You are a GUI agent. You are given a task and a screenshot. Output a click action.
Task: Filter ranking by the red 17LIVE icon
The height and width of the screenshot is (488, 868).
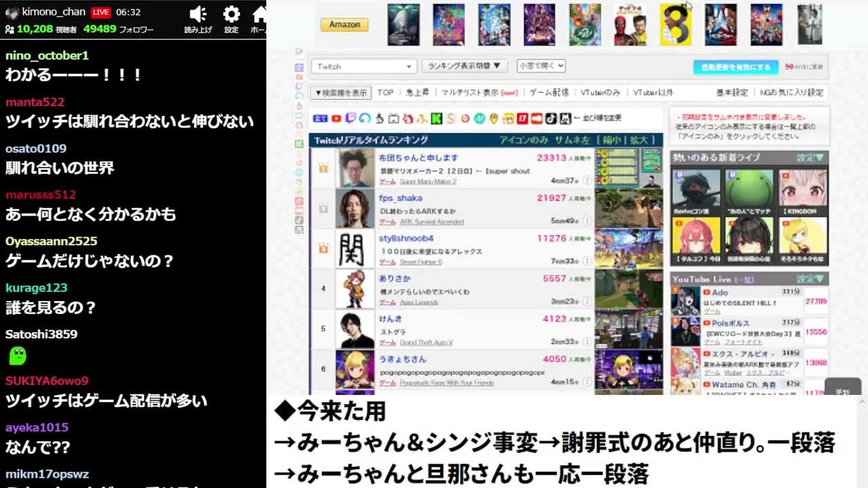coord(523,119)
